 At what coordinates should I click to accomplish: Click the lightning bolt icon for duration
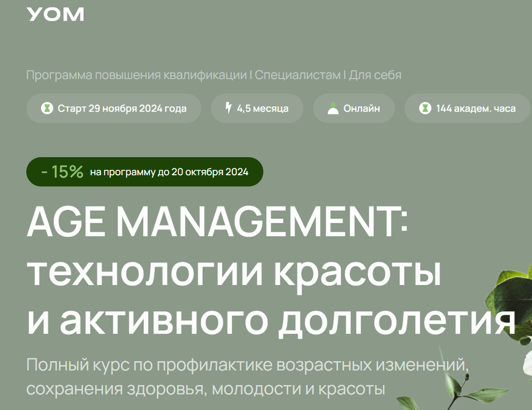(x=228, y=108)
